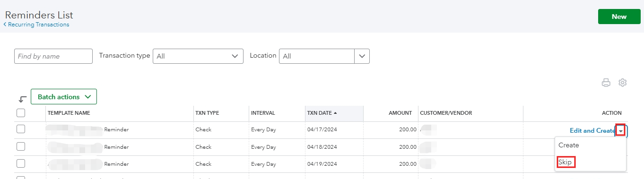Focus the Find by name field
This screenshot has width=644, height=179.
(53, 56)
